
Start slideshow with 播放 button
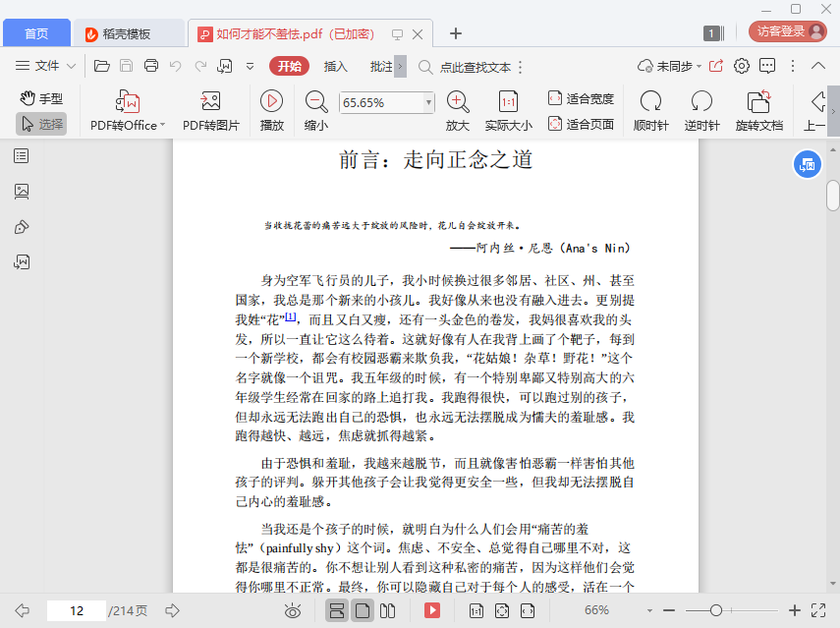pyautogui.click(x=271, y=110)
